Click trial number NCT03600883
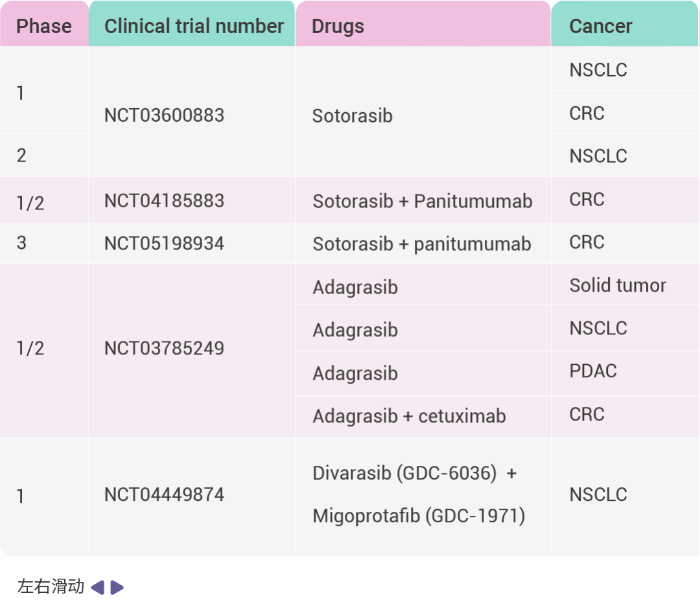This screenshot has width=700, height=613. click(x=164, y=115)
